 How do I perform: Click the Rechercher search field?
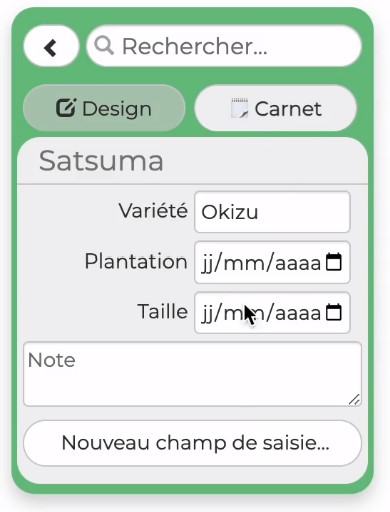coord(224,46)
